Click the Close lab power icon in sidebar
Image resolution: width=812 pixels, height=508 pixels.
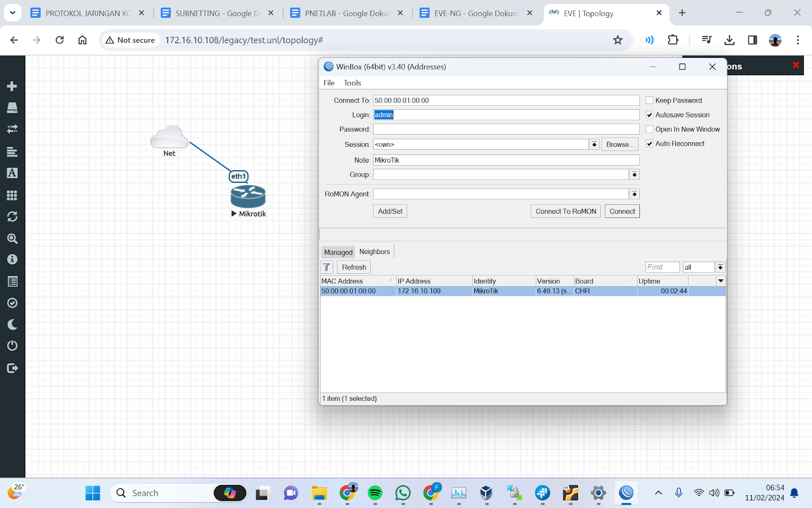click(12, 346)
